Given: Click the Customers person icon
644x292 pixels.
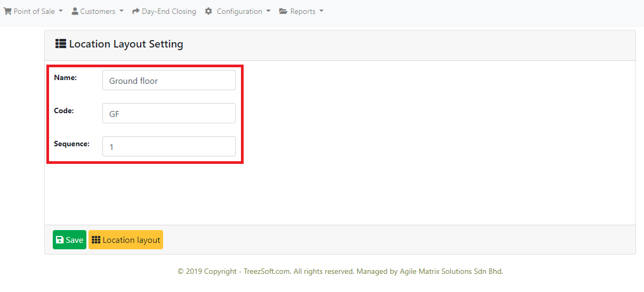Looking at the screenshot, I should [75, 11].
